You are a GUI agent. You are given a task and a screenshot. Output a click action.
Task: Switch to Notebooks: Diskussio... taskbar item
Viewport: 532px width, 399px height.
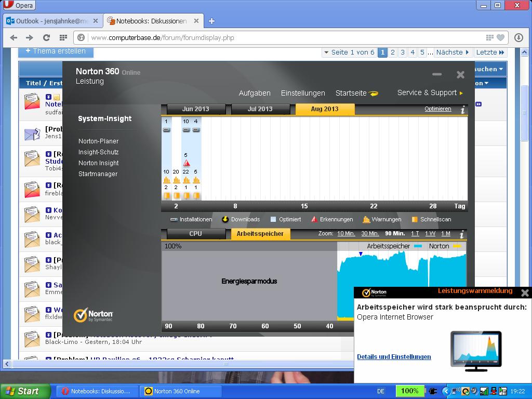coord(97,391)
